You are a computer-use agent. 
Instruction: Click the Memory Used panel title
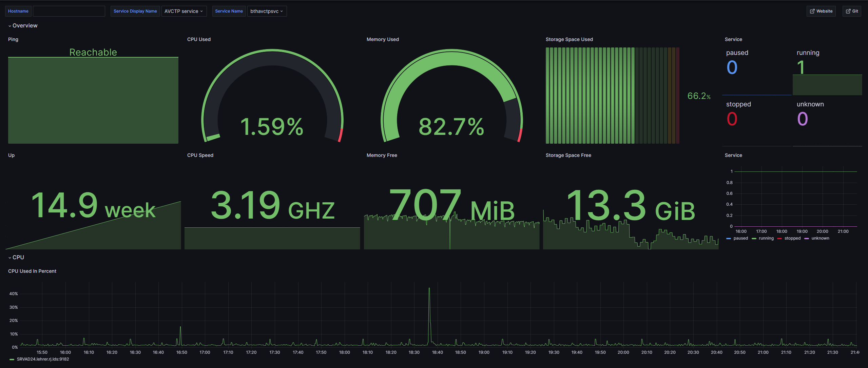click(x=383, y=39)
